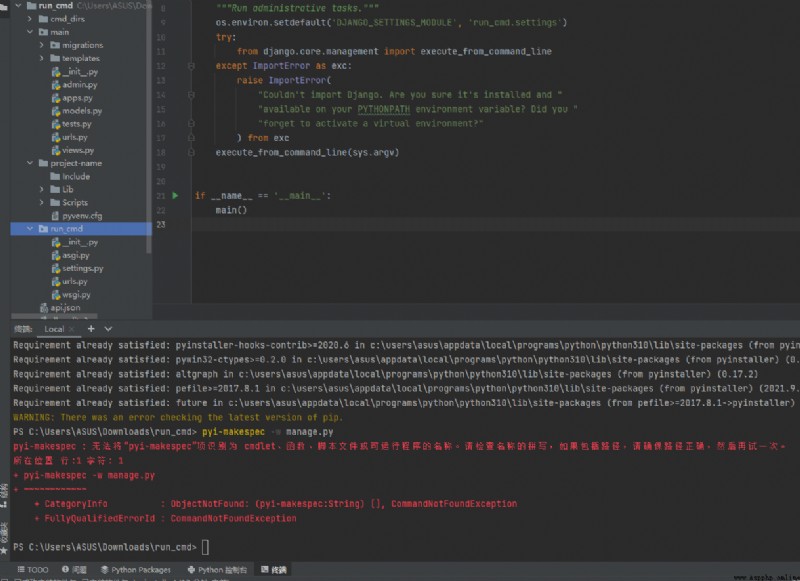
Task: Click the models.py file icon
Action: click(x=56, y=111)
